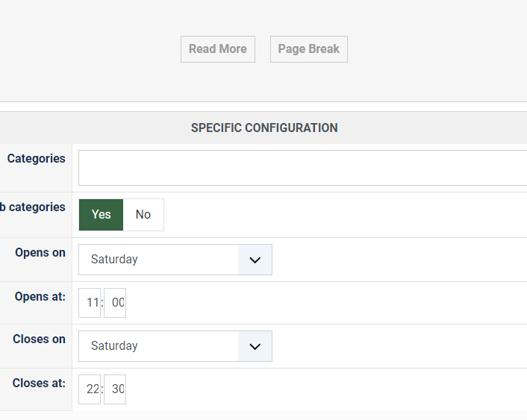Click the Closes at label
Screen dimensions: 527x420
pyautogui.click(x=39, y=383)
